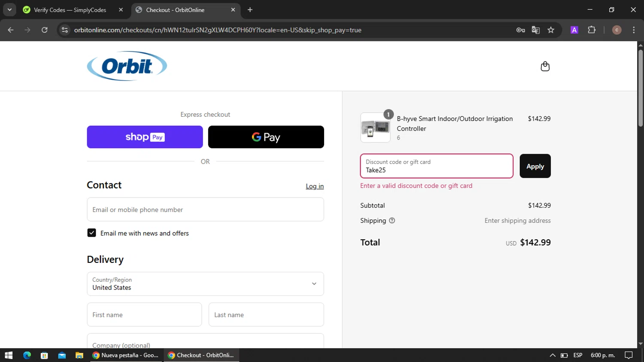Open the Chrome profile avatar
644x362 pixels.
[x=617, y=30]
